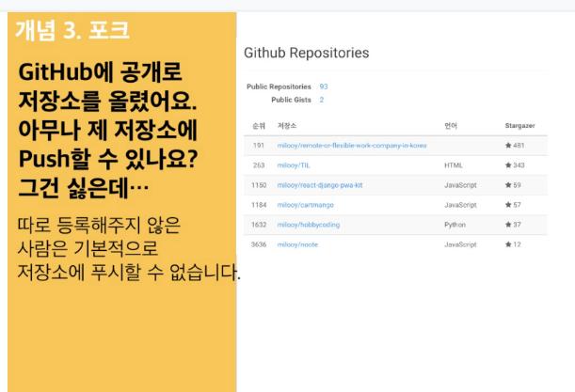Click the slide title 개념 3. 포크
The image size is (575, 392).
pyautogui.click(x=72, y=30)
